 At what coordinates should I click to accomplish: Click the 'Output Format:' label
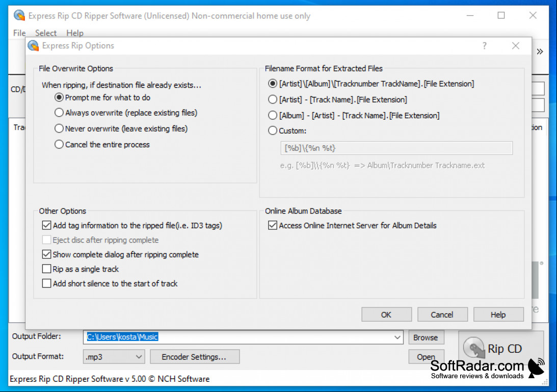(38, 356)
